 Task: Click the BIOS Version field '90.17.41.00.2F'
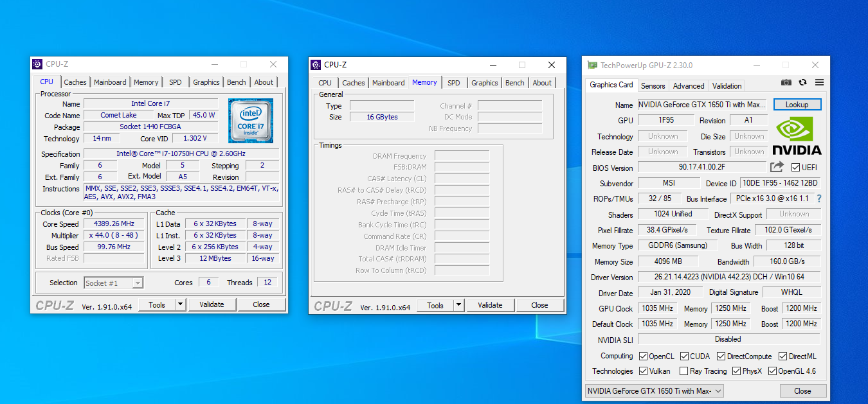pyautogui.click(x=701, y=168)
